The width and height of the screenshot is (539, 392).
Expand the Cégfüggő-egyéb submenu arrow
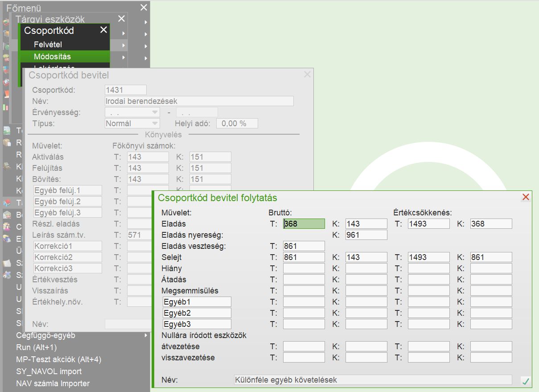pyautogui.click(x=145, y=335)
